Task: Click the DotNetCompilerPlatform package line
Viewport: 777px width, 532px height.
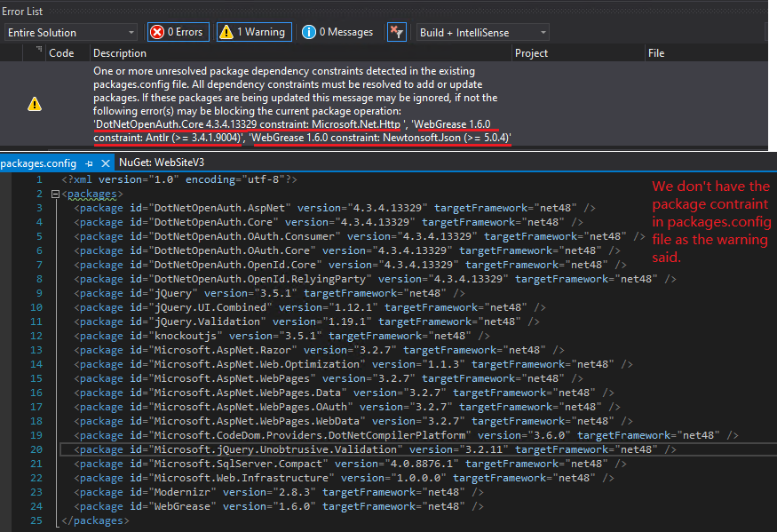Action: (x=406, y=435)
